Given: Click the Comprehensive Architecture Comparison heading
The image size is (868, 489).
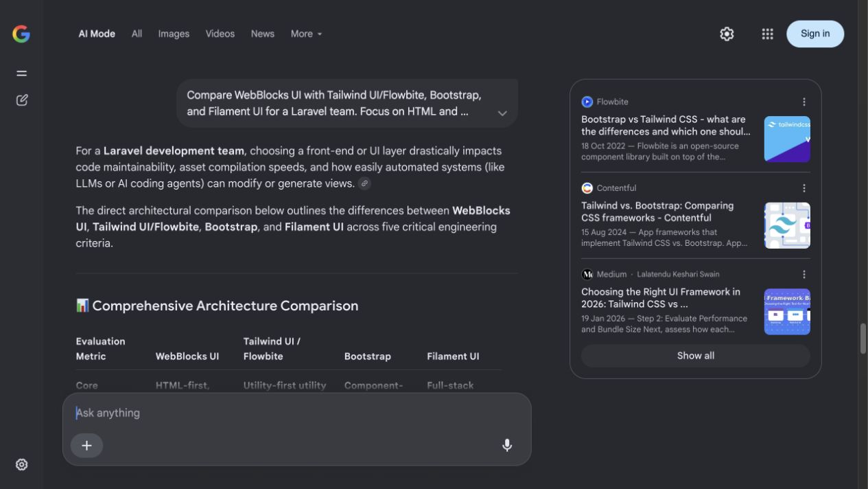Looking at the screenshot, I should pyautogui.click(x=217, y=306).
